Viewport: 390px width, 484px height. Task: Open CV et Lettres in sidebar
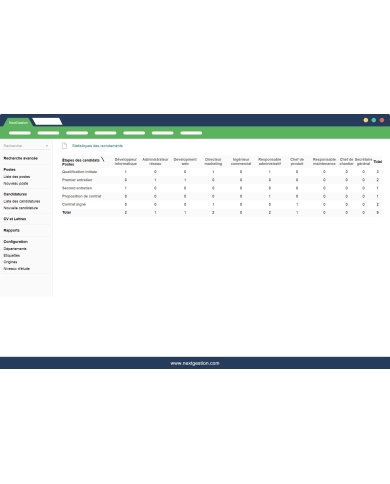click(15, 219)
